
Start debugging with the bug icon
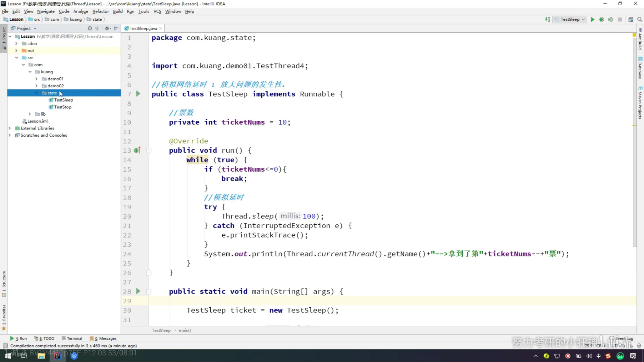pyautogui.click(x=602, y=19)
